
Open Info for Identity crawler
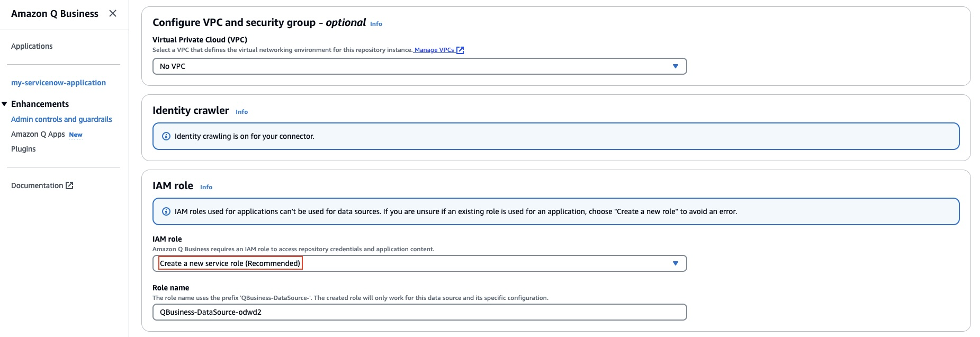(241, 112)
